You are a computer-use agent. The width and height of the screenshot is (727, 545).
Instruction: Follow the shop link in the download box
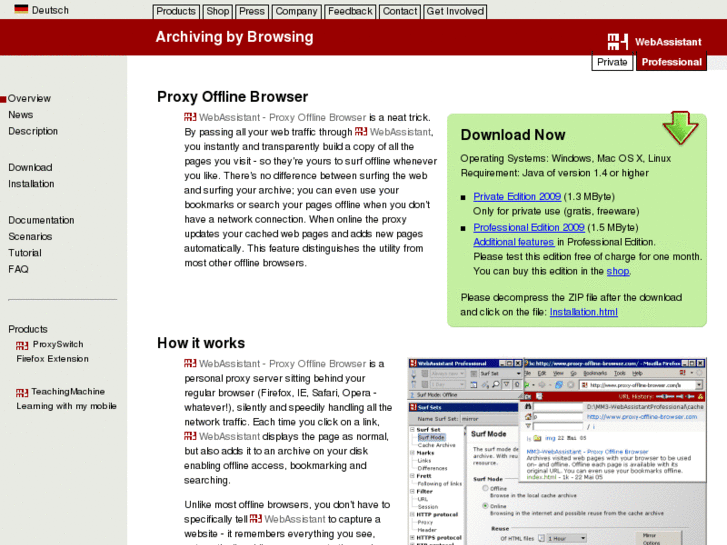click(618, 271)
